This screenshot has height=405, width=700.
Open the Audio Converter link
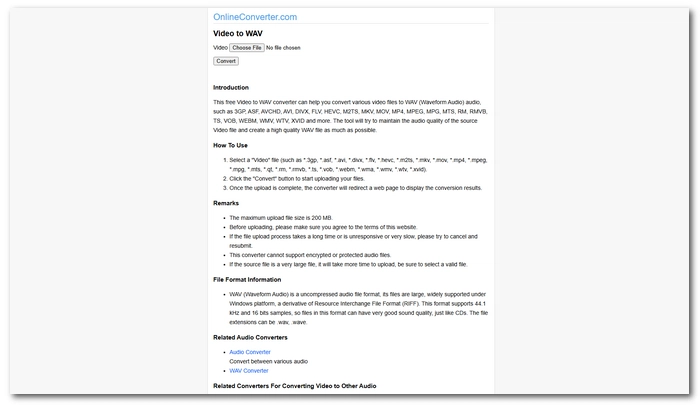point(250,352)
